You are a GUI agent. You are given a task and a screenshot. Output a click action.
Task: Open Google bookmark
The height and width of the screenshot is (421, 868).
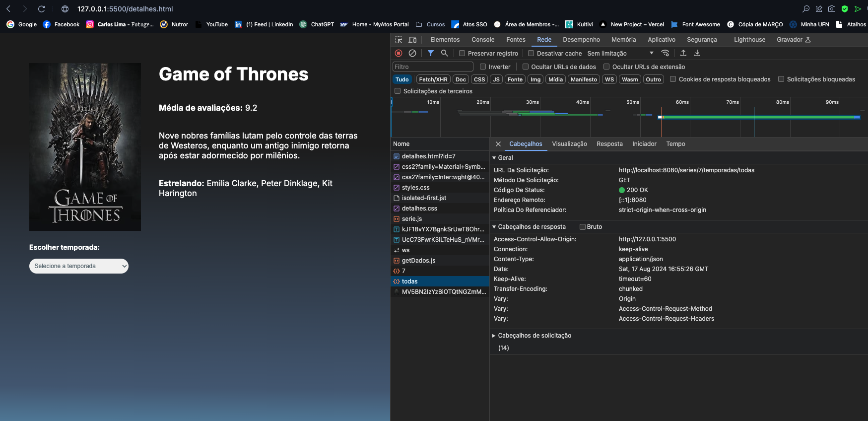coord(21,24)
